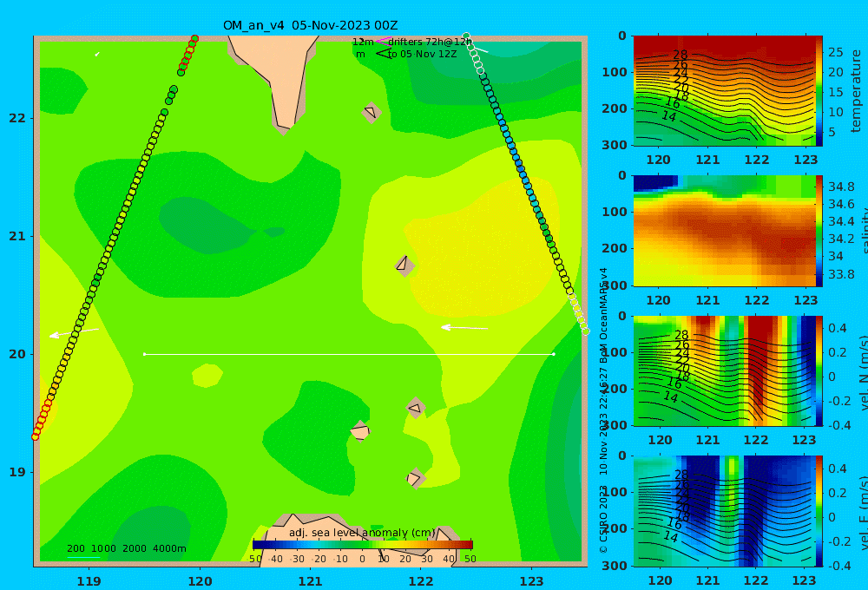
Task: Click the adj. sea level anomaly colorbar
Action: pyautogui.click(x=363, y=544)
